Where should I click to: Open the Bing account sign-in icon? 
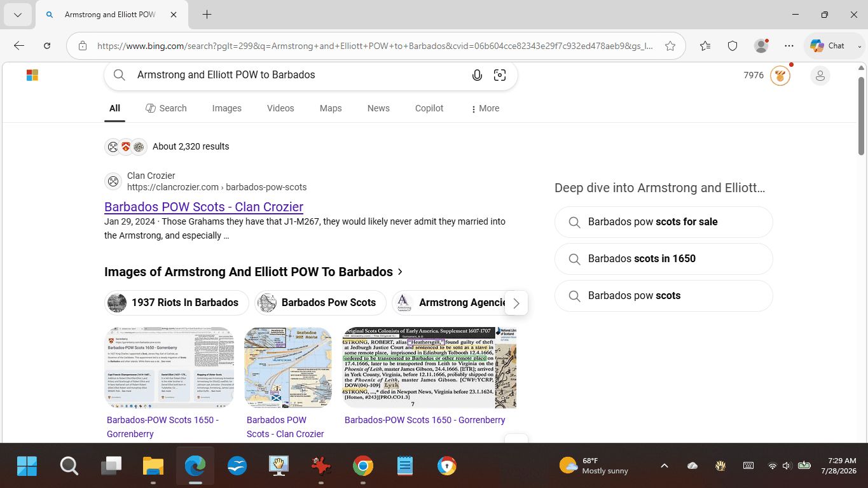[820, 76]
